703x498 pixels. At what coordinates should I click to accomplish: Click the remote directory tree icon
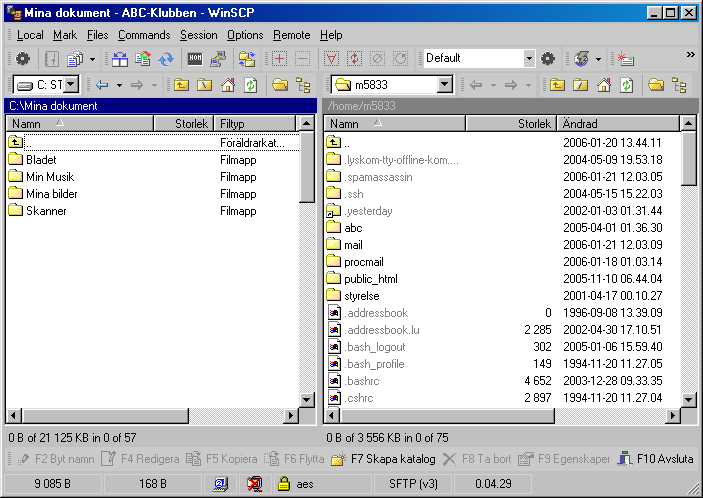pyautogui.click(x=681, y=85)
